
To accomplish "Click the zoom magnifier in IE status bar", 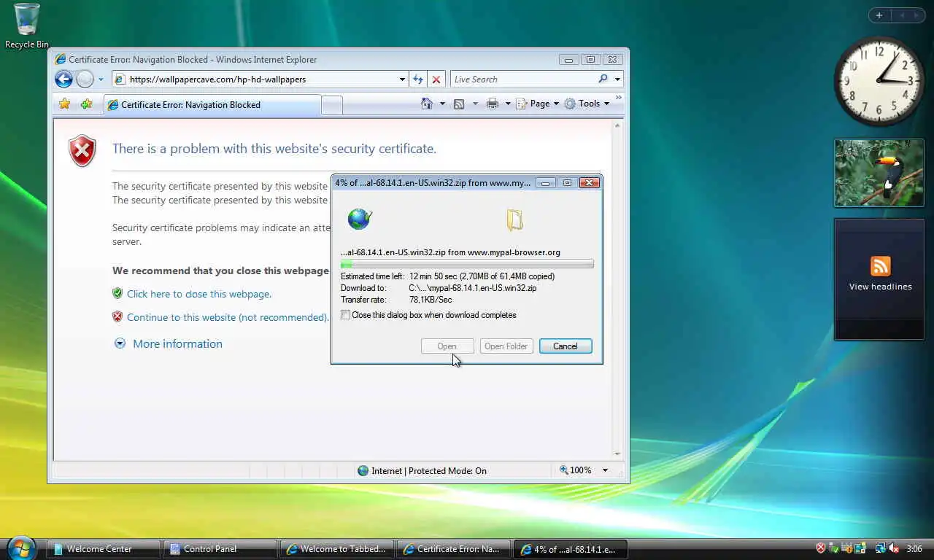I will (564, 470).
